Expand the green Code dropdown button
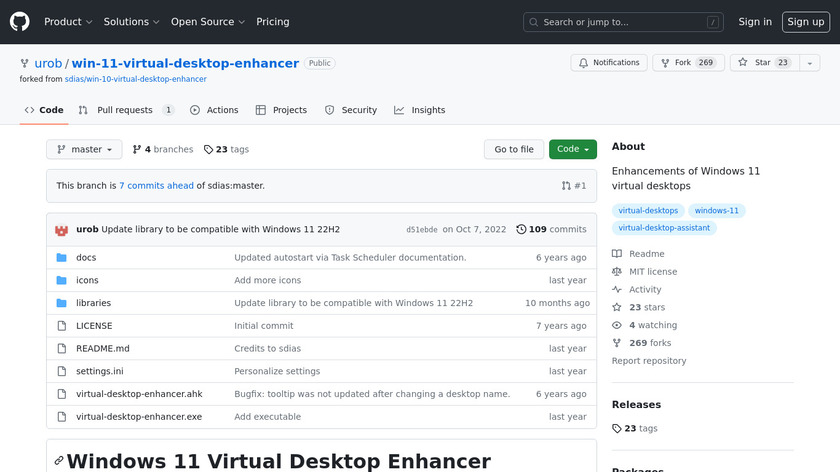Viewport: 840px width, 472px height. pos(573,149)
